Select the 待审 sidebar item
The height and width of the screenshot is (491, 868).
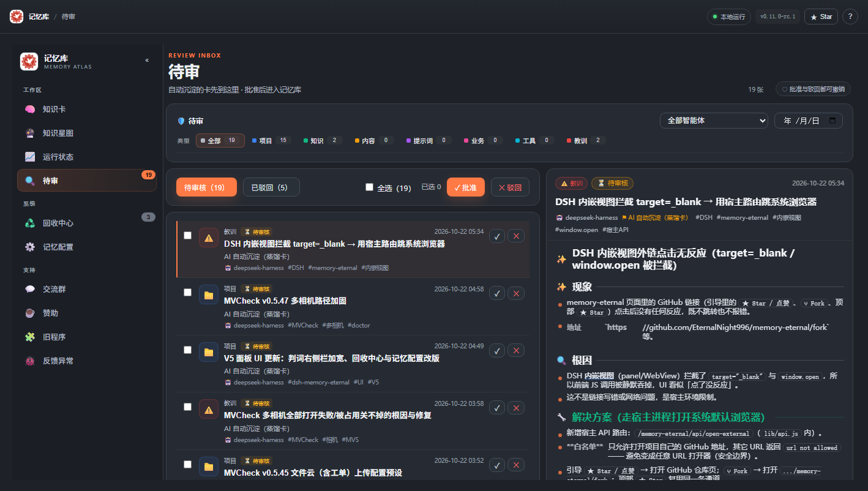[87, 181]
